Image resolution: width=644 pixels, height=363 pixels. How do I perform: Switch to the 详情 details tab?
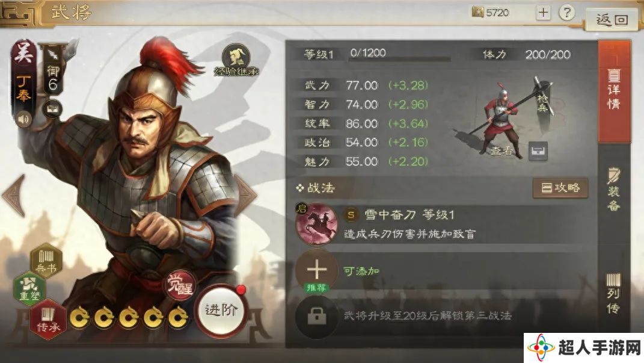[613, 92]
